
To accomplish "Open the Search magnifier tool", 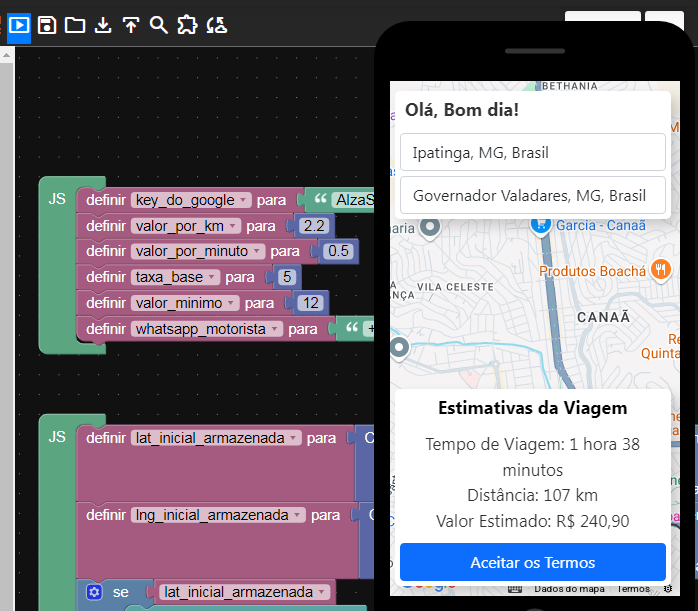I will [x=158, y=26].
